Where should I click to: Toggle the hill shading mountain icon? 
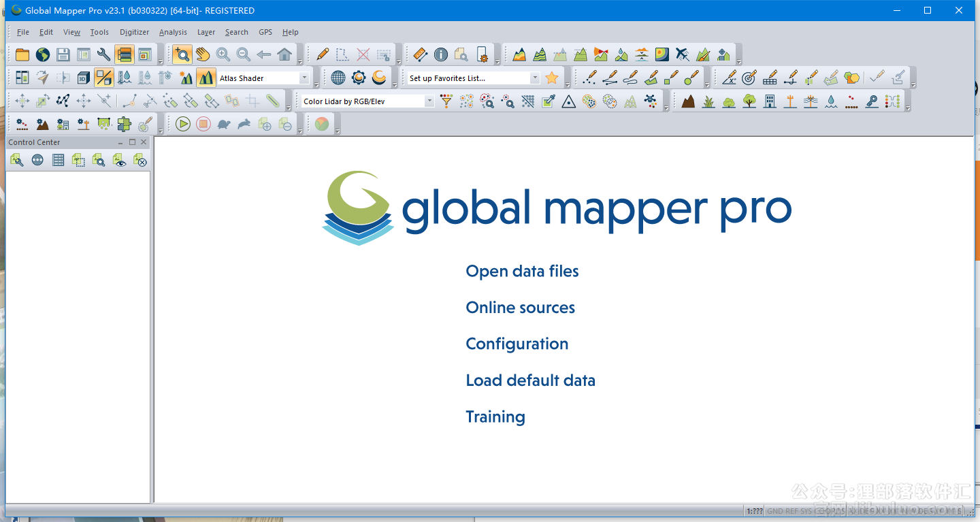click(206, 78)
